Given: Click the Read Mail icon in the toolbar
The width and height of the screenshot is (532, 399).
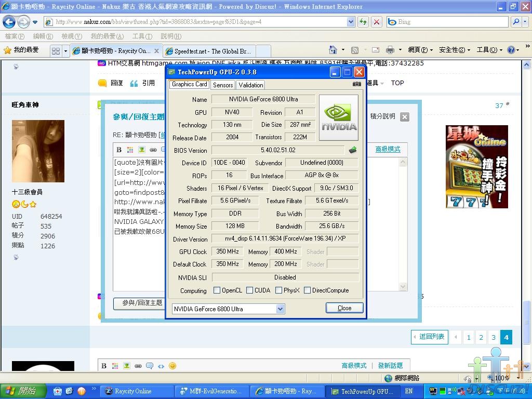Looking at the screenshot, I should (376, 50).
